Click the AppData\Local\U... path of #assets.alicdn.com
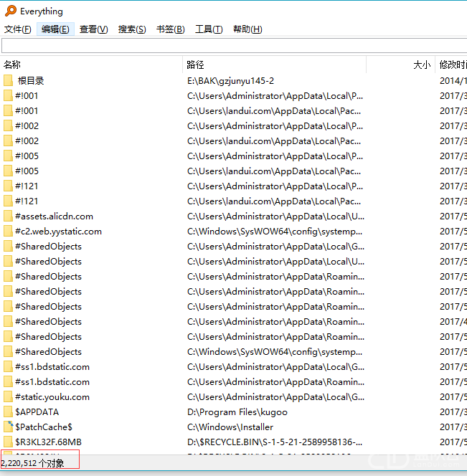 [x=275, y=216]
